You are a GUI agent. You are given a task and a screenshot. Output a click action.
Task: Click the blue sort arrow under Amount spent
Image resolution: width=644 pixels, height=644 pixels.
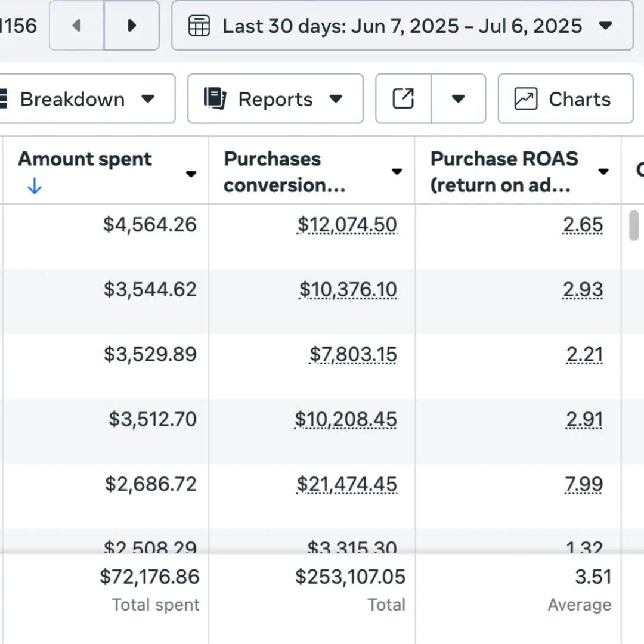tap(35, 187)
